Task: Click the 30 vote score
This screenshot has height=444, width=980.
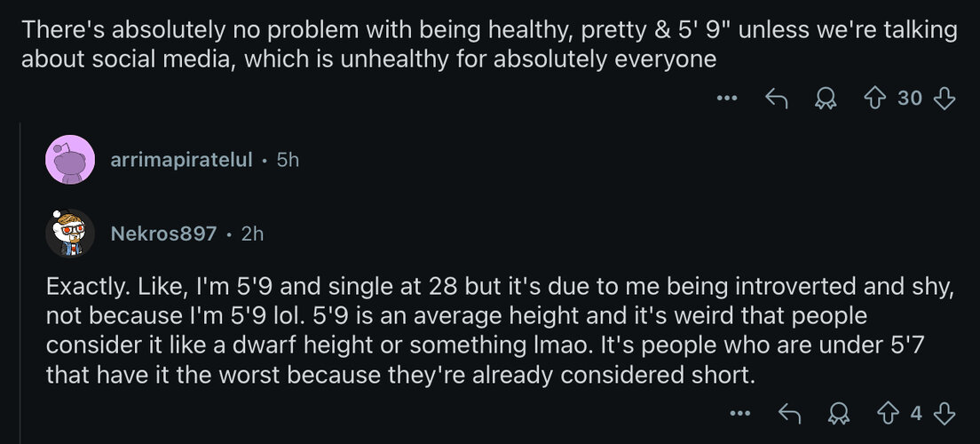Action: tap(909, 99)
